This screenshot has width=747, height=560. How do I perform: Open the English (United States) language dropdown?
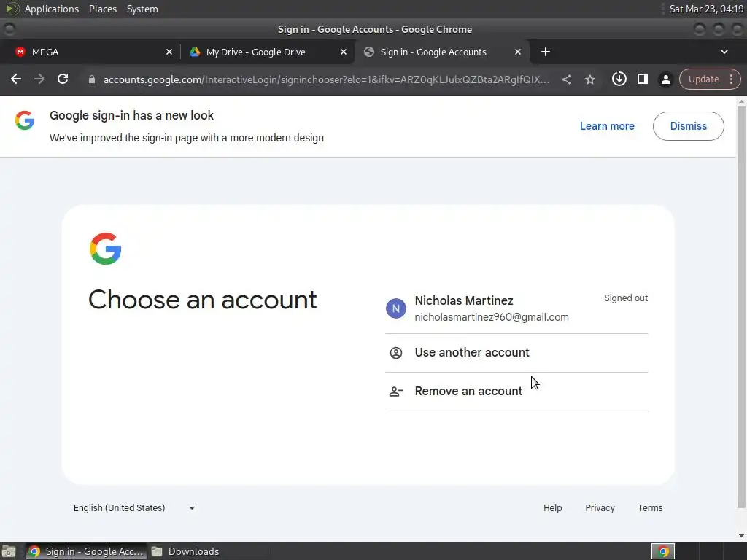pos(134,508)
